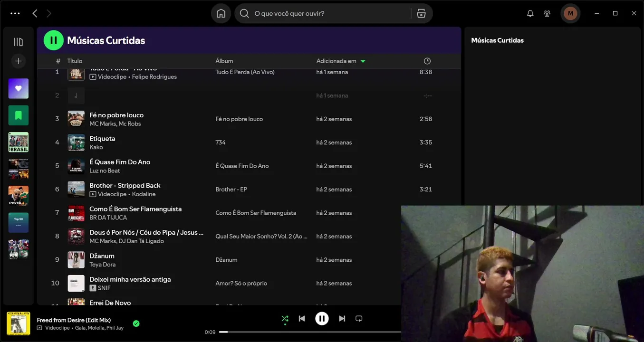Minimize the Spotify window
The image size is (644, 342).
tap(597, 13)
